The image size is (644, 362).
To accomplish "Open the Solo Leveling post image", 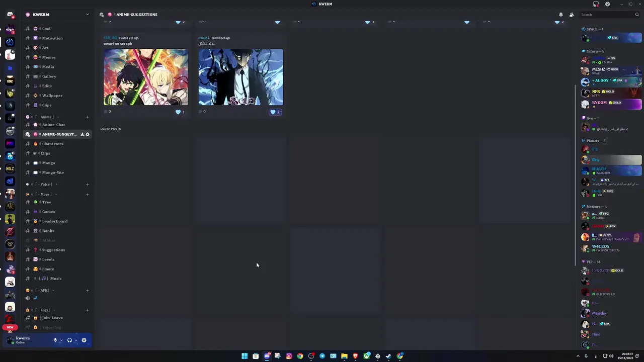I will point(240,77).
